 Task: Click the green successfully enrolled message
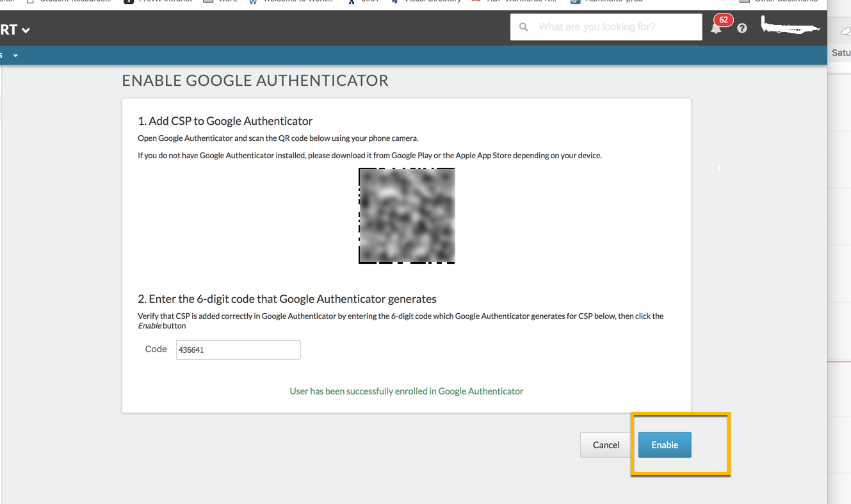pos(407,391)
